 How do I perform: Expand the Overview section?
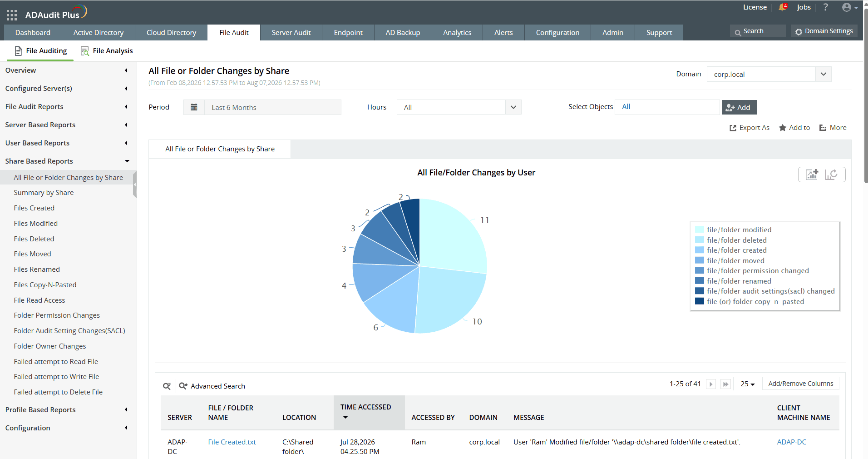click(126, 70)
